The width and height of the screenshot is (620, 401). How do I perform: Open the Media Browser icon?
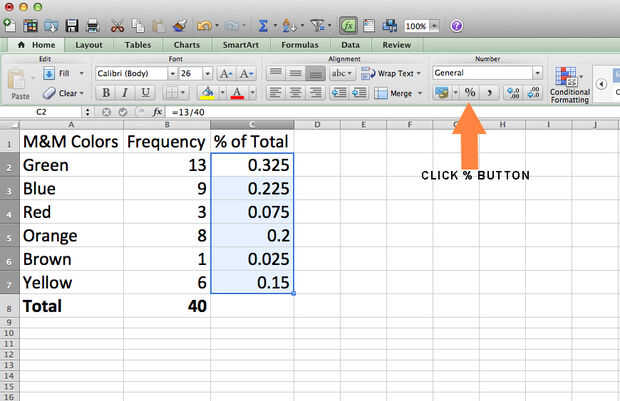[x=390, y=26]
